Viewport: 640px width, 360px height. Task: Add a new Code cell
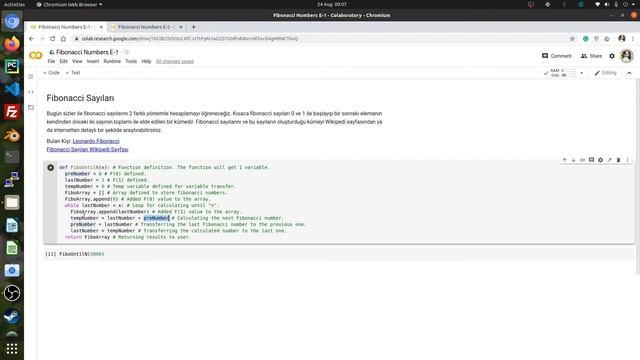[x=51, y=73]
